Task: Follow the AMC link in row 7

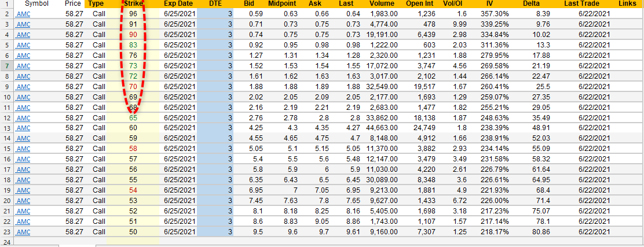Action: (23, 66)
